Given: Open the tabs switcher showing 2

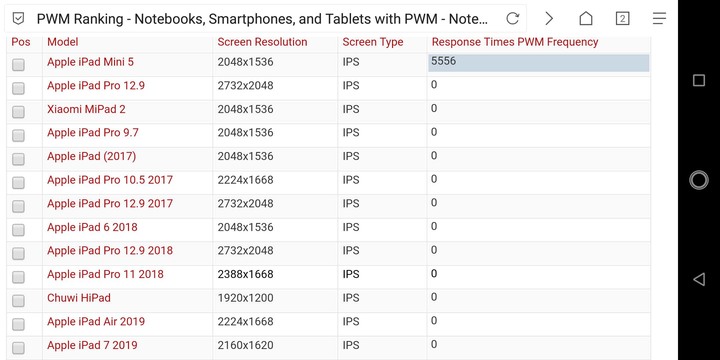Looking at the screenshot, I should point(622,19).
